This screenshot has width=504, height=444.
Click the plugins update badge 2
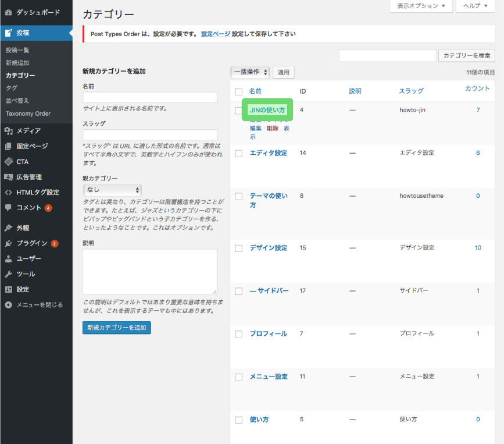[x=55, y=244]
